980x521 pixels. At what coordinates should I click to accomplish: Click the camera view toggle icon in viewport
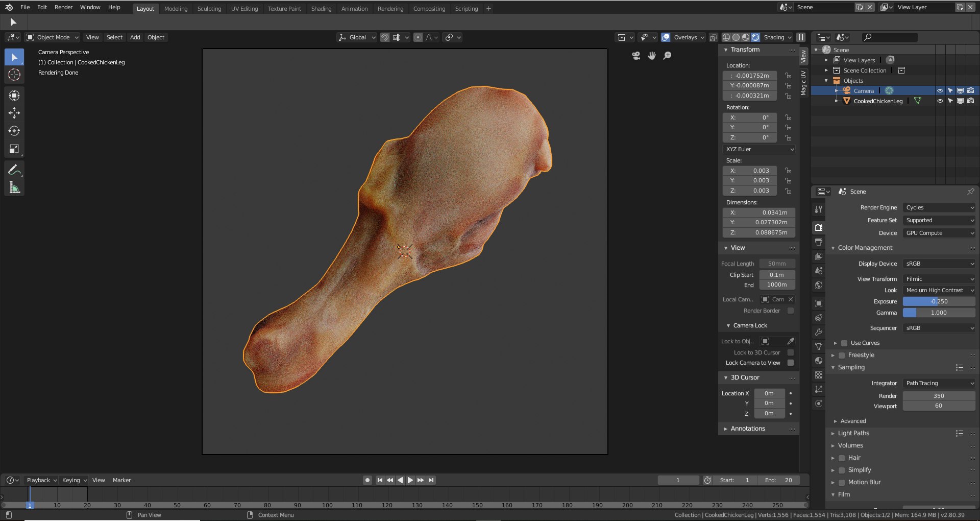point(636,56)
